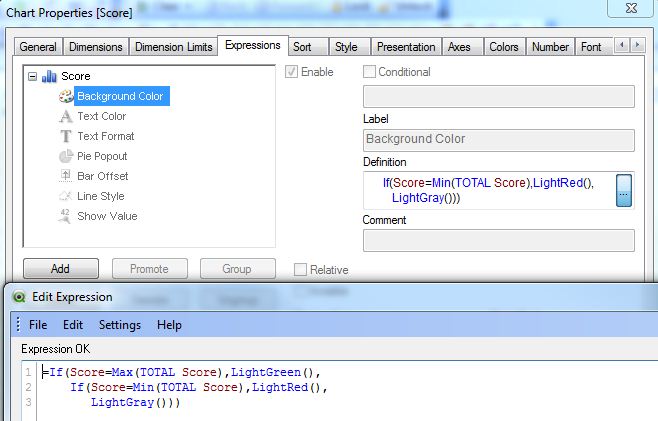Click the Pie Popout icon
658x421 pixels.
point(65,156)
